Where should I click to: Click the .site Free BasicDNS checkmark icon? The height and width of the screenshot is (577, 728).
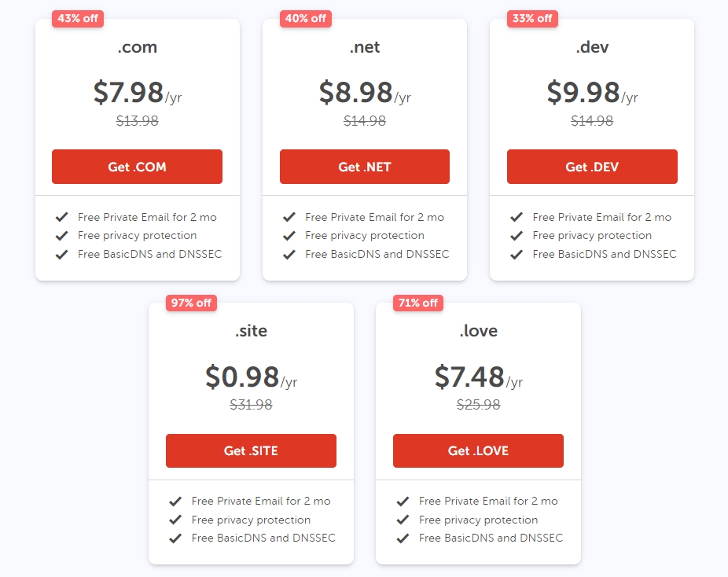pyautogui.click(x=175, y=538)
